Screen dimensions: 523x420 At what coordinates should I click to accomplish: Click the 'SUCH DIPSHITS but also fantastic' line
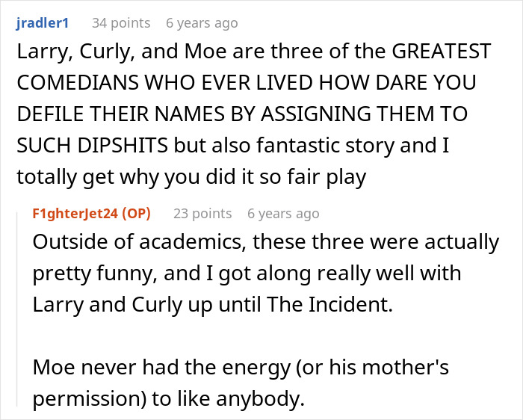(x=233, y=146)
